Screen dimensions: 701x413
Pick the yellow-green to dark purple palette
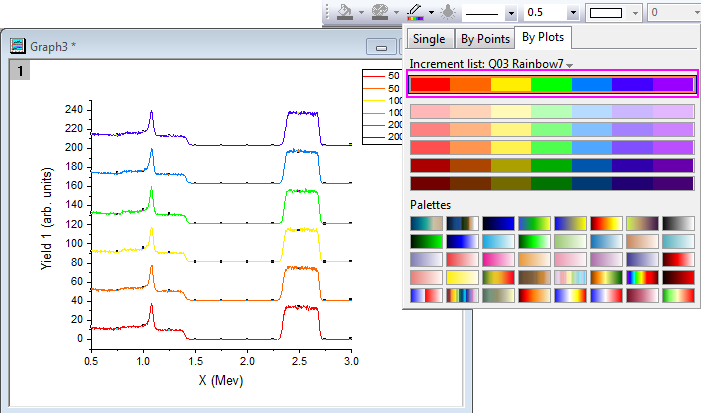pyautogui.click(x=642, y=223)
